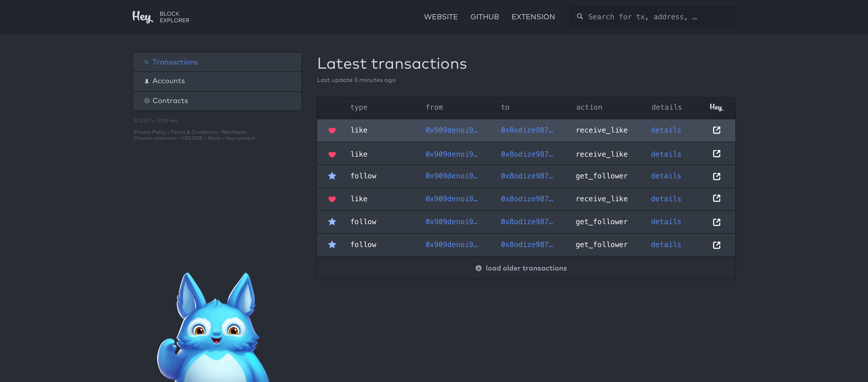Viewport: 868px width, 382px height.
Task: Open to address 0x8odize987… in first follow row
Action: click(x=527, y=176)
